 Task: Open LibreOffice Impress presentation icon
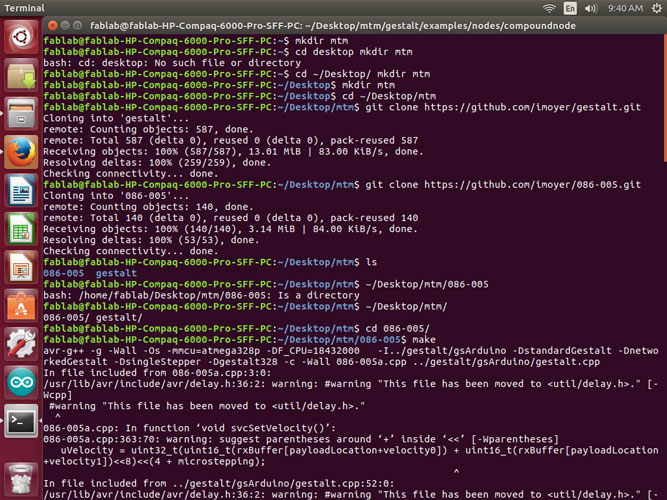coord(21,267)
